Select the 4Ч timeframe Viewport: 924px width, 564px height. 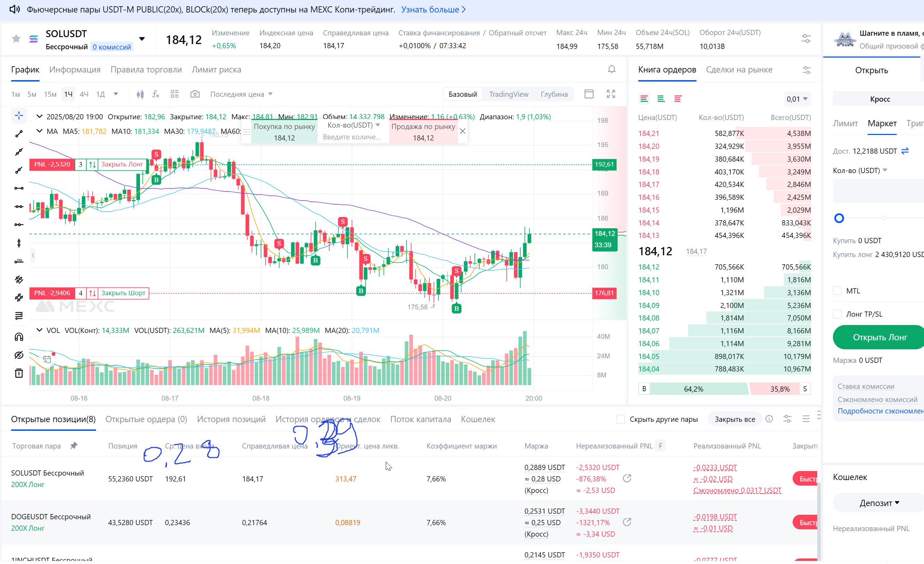(x=84, y=94)
